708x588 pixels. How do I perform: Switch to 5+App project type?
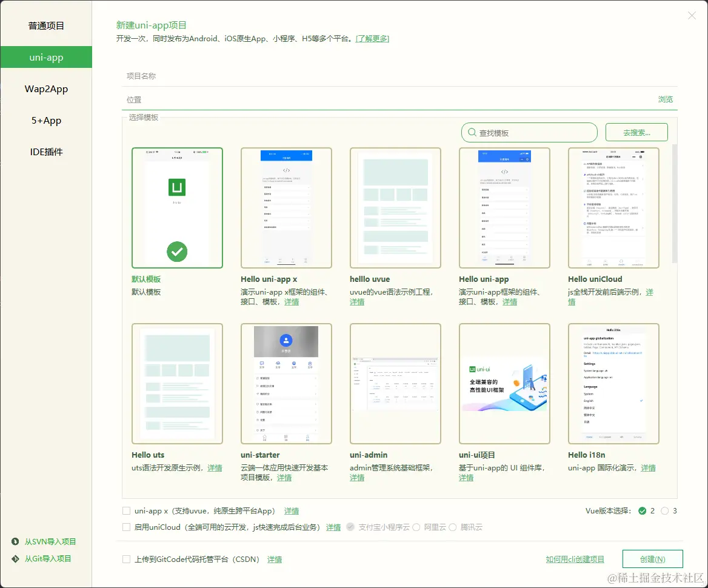point(46,121)
